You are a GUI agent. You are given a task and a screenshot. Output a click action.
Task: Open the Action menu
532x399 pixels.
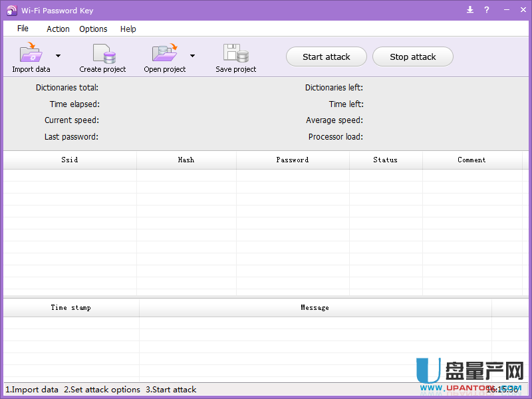58,29
